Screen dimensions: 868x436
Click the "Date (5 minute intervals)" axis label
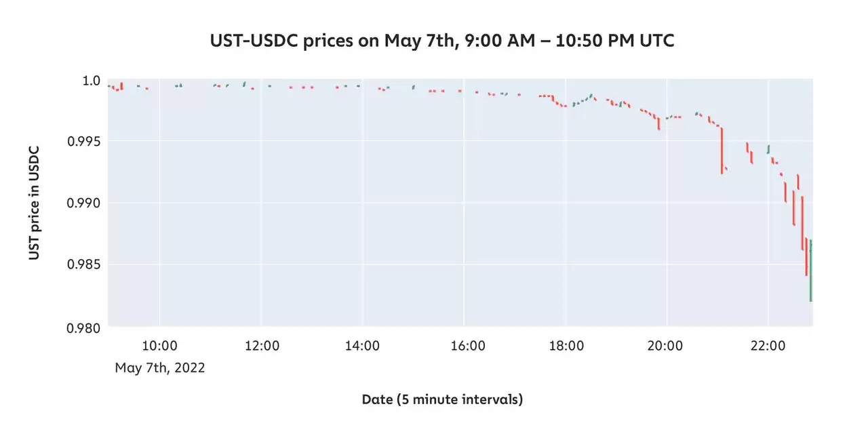point(442,399)
